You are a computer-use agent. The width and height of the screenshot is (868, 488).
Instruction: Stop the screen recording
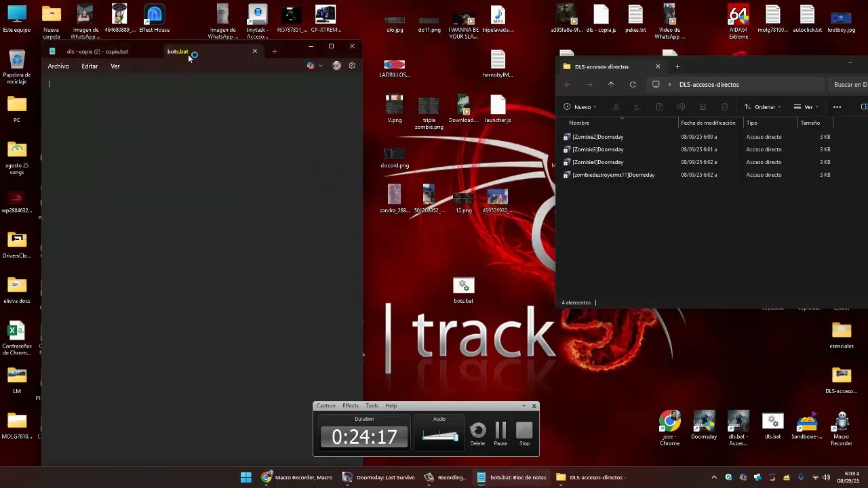tap(524, 434)
